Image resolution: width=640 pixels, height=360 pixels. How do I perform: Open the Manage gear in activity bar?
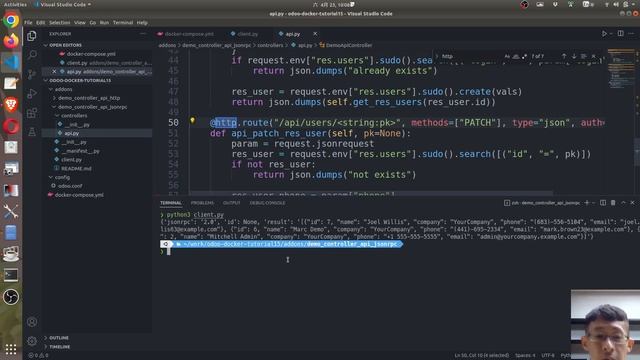32,341
